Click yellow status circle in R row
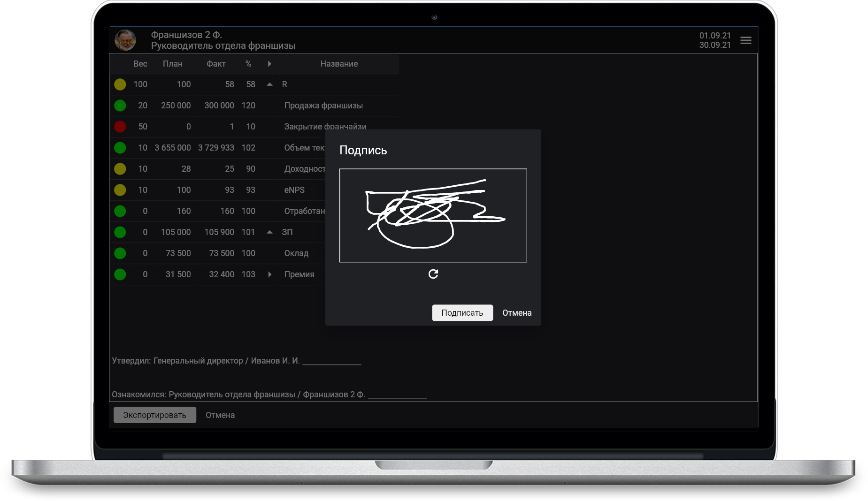 pyautogui.click(x=120, y=84)
